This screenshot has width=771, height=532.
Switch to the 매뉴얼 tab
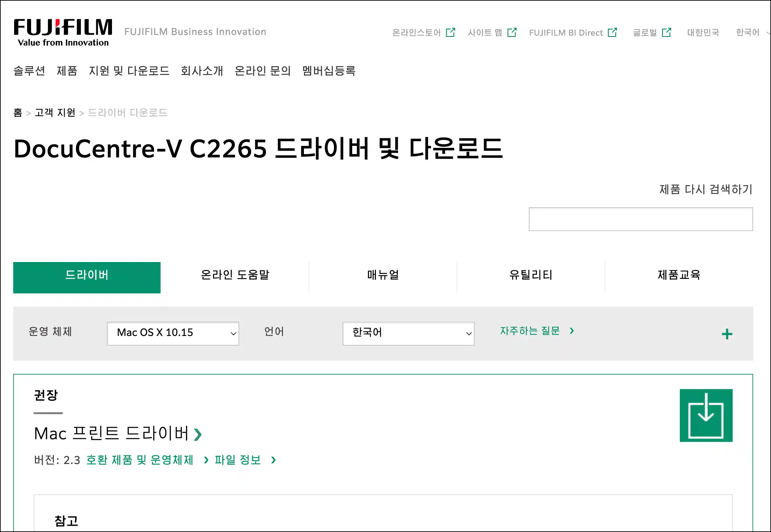click(383, 278)
